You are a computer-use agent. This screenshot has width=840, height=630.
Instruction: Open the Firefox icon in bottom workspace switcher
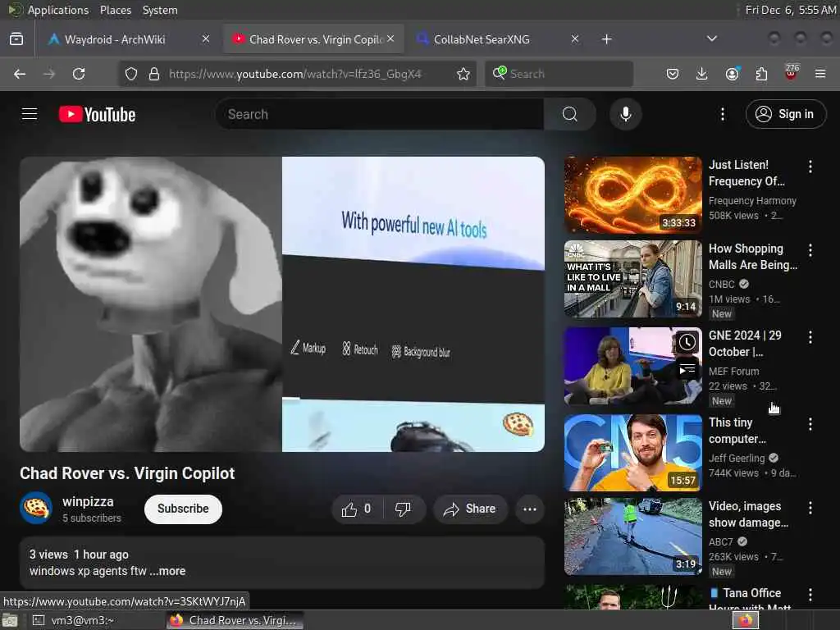(745, 621)
